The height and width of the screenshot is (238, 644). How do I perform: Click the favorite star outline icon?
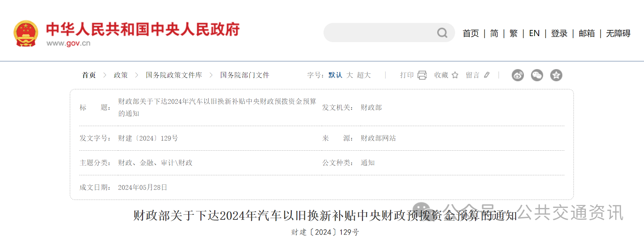coord(455,75)
